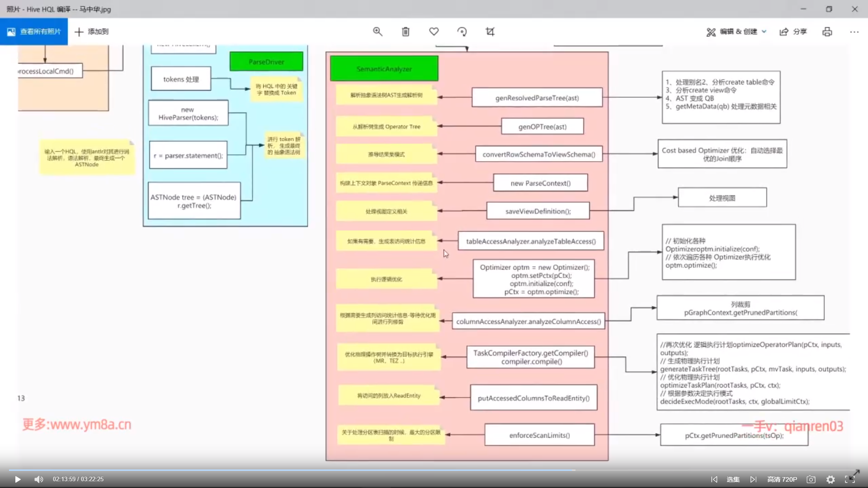Open the more options ellipsis menu
This screenshot has height=488, width=868.
pos(854,32)
